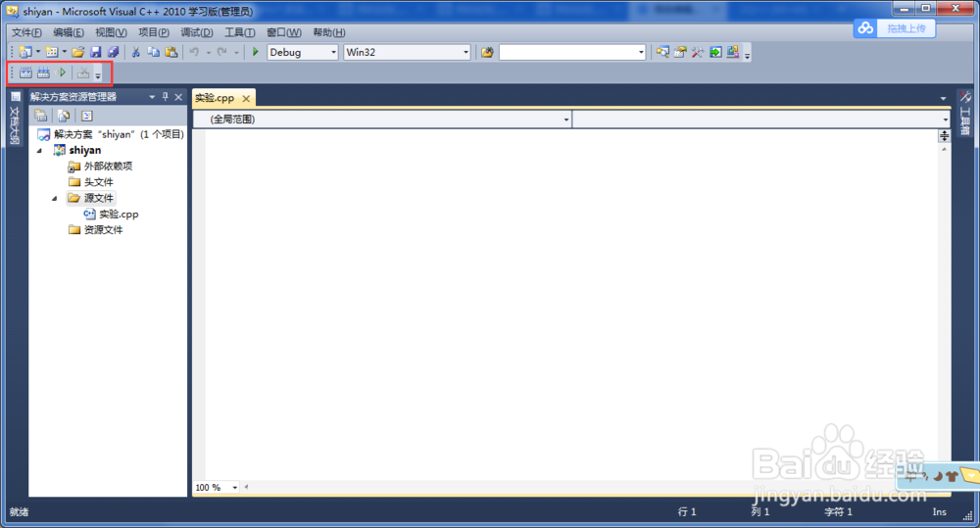The height and width of the screenshot is (528, 980).
Task: Open the standard toolbar options arrow
Action: click(x=747, y=54)
